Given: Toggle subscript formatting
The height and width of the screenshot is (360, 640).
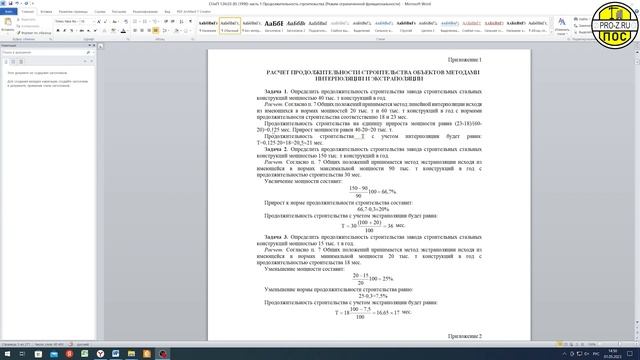Looking at the screenshot, I should [89, 30].
